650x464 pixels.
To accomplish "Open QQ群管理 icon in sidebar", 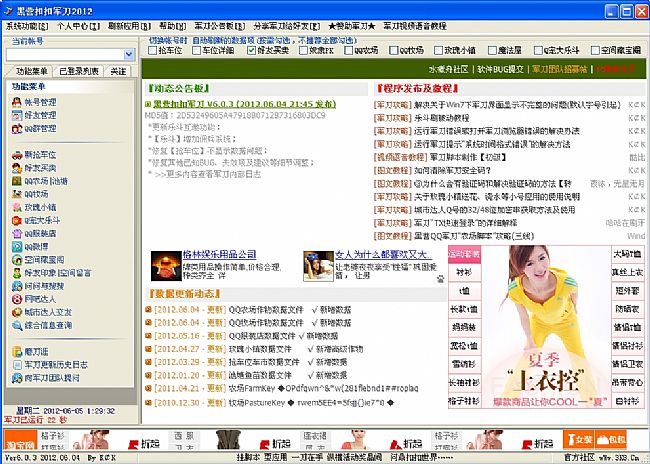I will 17,129.
